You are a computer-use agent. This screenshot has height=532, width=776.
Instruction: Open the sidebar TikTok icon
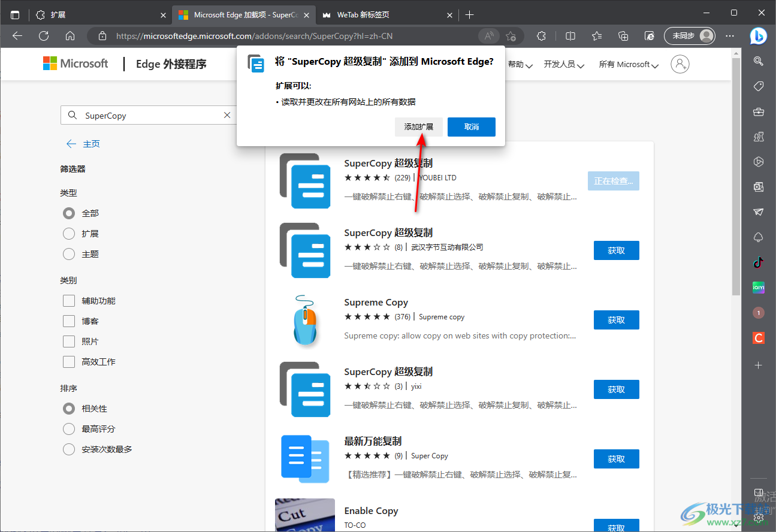pos(759,262)
